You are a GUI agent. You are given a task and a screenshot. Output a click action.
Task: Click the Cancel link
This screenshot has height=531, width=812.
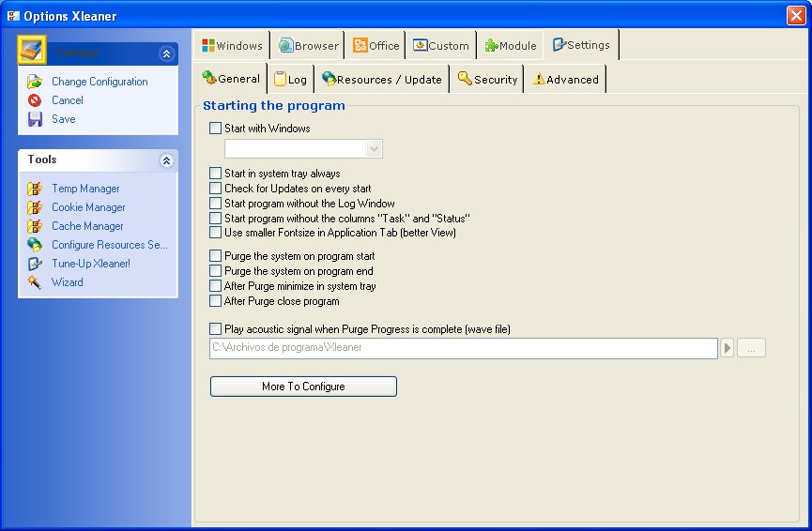(x=68, y=100)
